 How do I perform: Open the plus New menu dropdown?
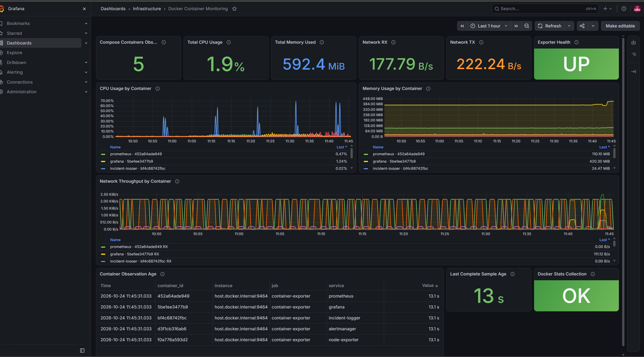pyautogui.click(x=607, y=9)
